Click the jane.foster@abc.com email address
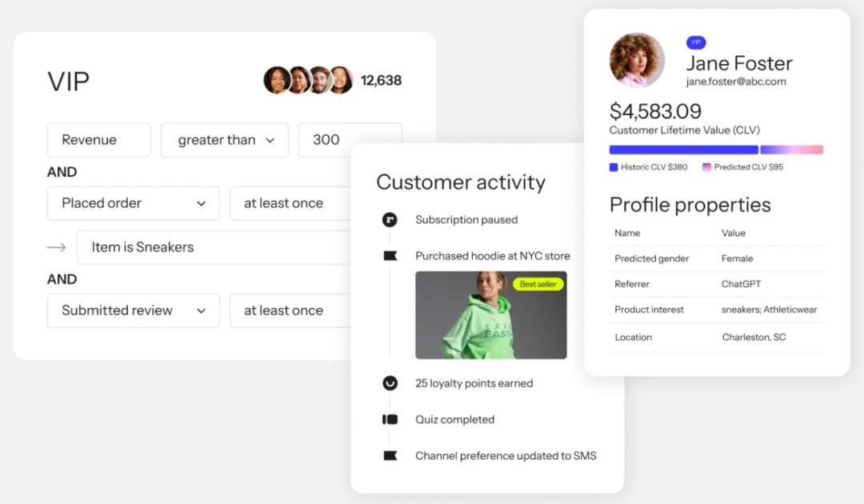This screenshot has height=504, width=864. (x=736, y=82)
